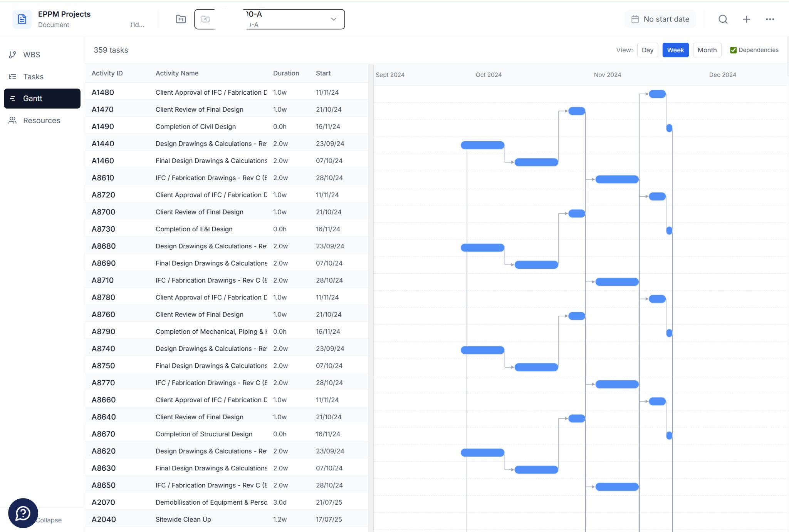
Task: Click the calendar icon for start date
Action: point(635,19)
